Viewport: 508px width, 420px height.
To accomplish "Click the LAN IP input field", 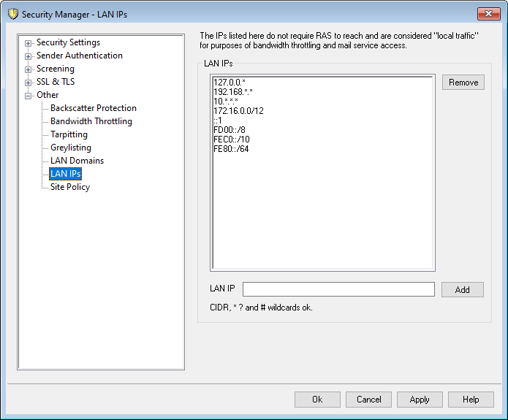I will tap(338, 289).
